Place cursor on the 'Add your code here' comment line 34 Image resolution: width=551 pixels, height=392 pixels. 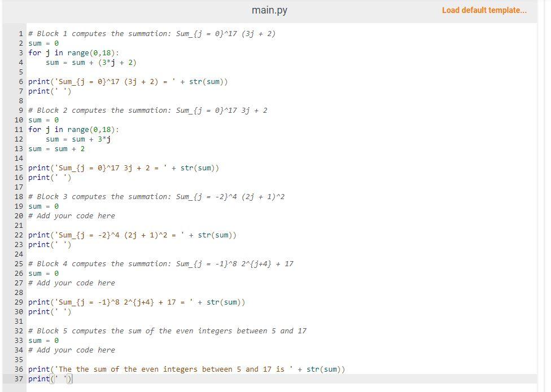coord(71,350)
